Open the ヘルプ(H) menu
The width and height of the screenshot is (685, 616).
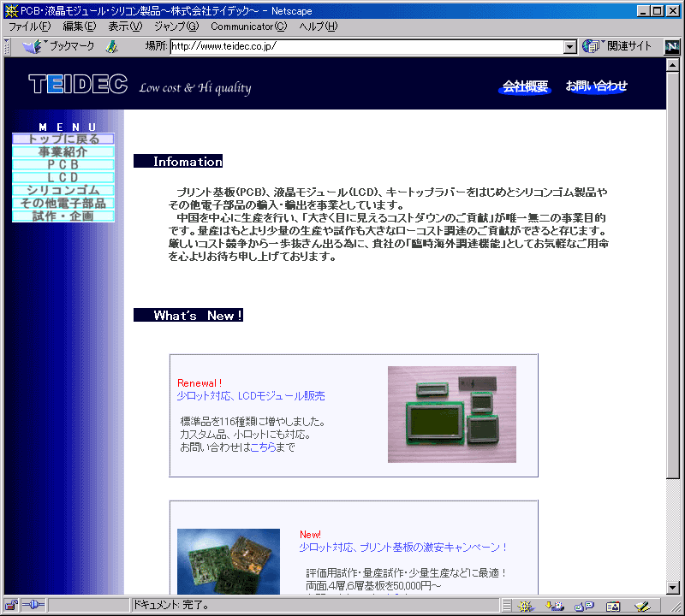pos(319,27)
